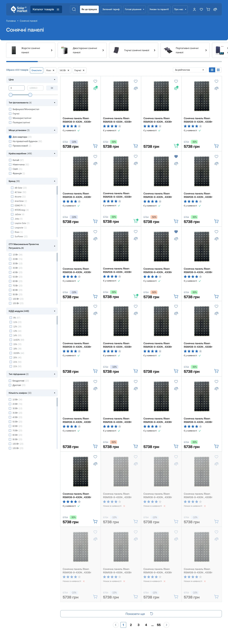228x644 pixels.
Task: Check the Полікристалічні filter
Action: (x=10, y=122)
